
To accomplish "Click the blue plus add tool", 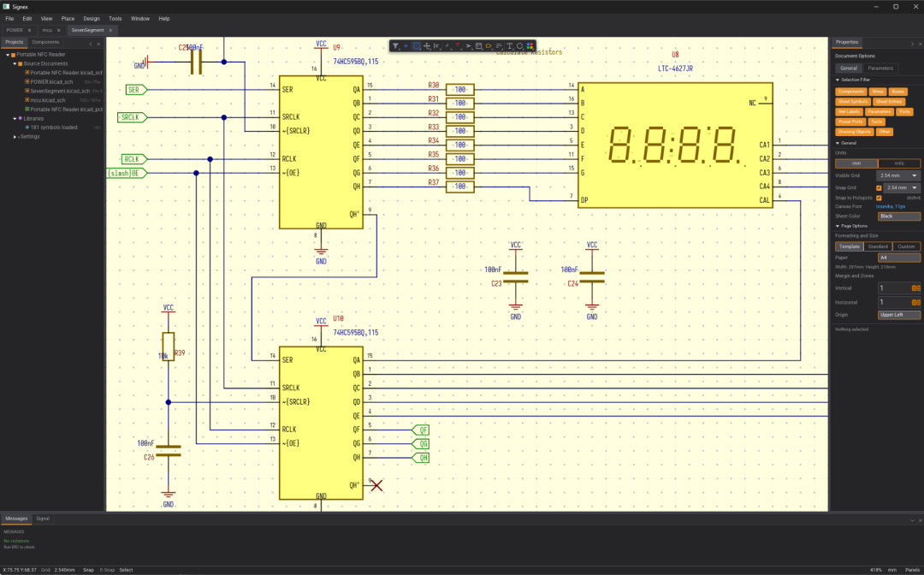I will pos(406,46).
